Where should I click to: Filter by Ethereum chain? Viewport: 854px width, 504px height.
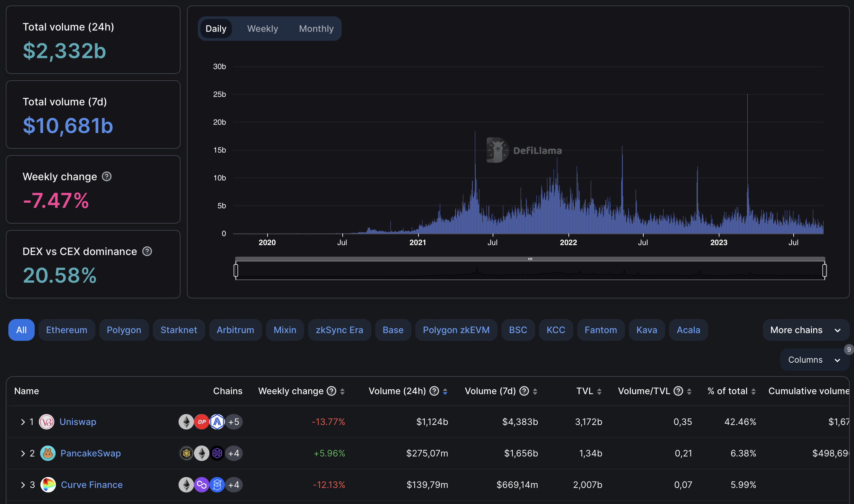tap(66, 330)
